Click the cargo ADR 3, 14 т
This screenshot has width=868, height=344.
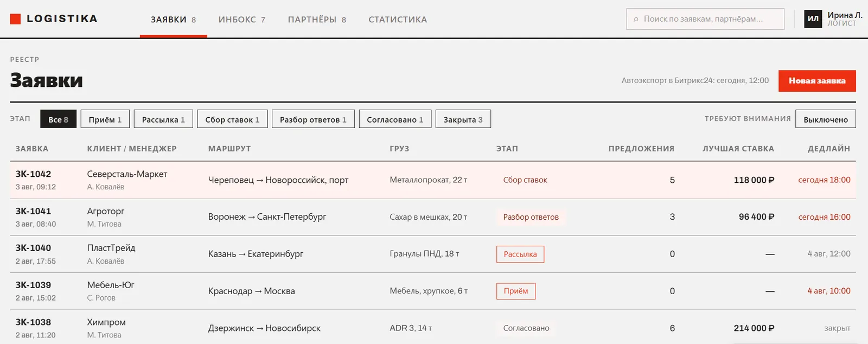tap(411, 328)
